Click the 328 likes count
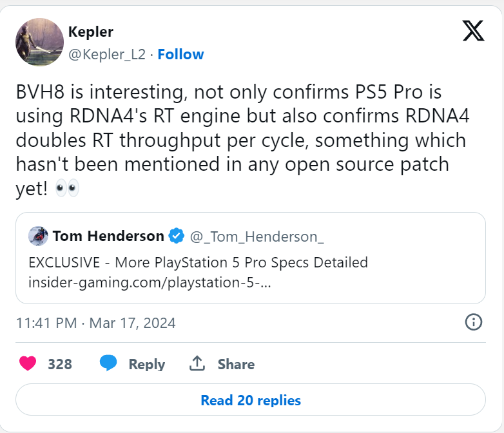Image resolution: width=504 pixels, height=433 pixels. [60, 364]
